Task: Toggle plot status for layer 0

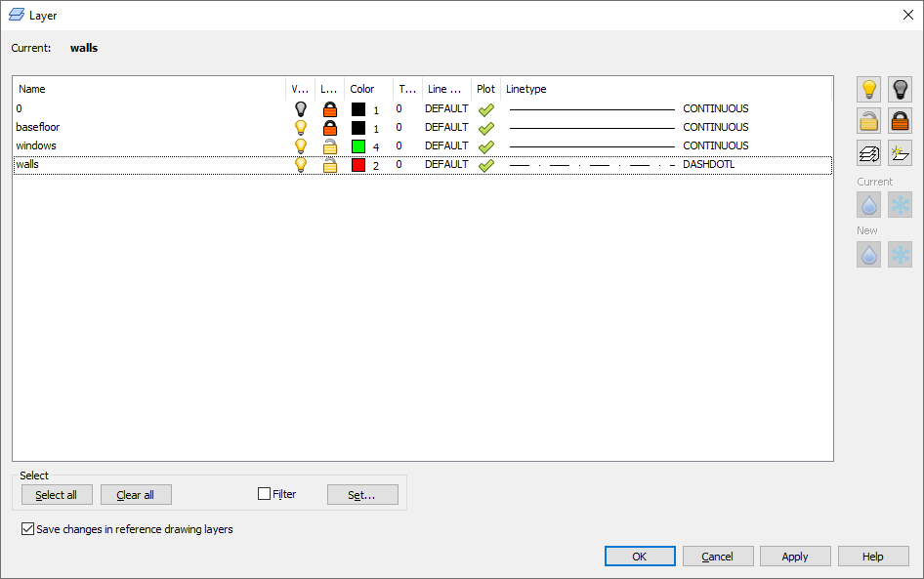Action: [x=485, y=108]
